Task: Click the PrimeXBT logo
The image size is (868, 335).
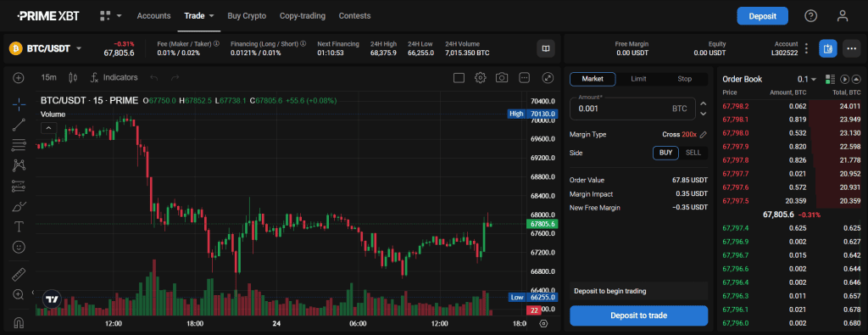Action: tap(47, 16)
